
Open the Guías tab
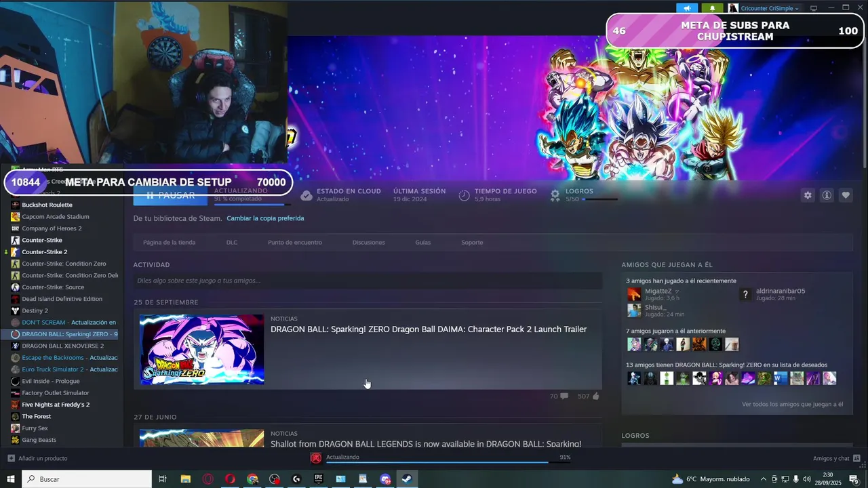(422, 243)
